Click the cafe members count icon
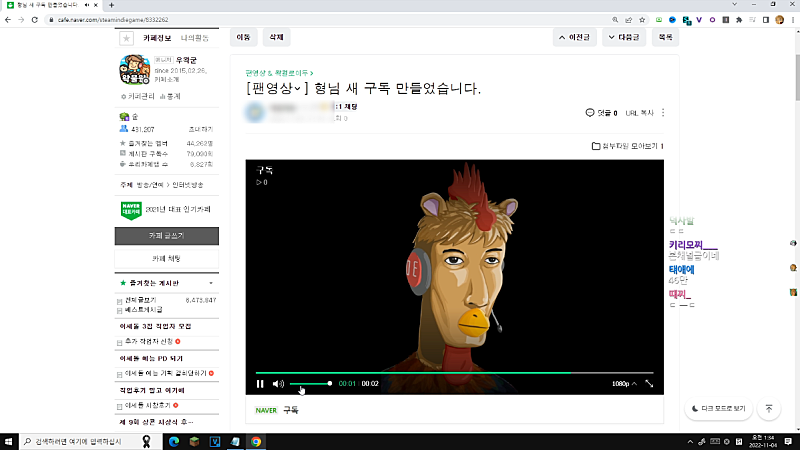Screen dimensions: 800x450 click(123, 129)
